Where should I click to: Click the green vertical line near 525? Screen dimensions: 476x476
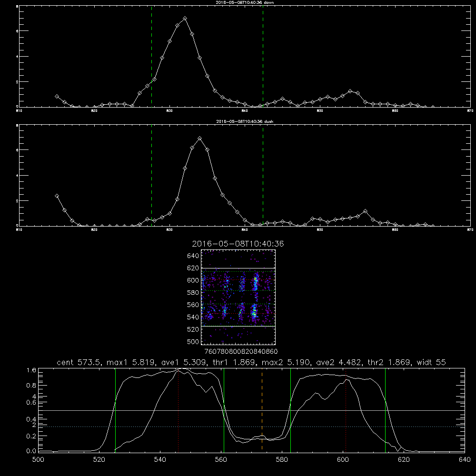point(115,410)
